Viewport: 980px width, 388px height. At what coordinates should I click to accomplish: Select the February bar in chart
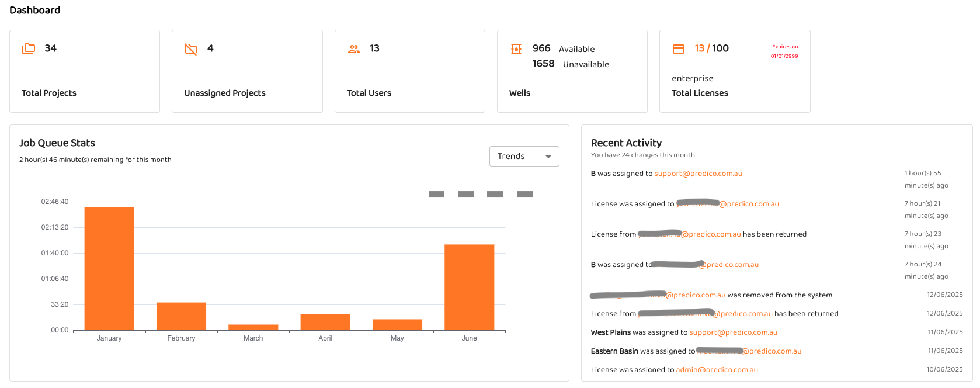(x=181, y=316)
